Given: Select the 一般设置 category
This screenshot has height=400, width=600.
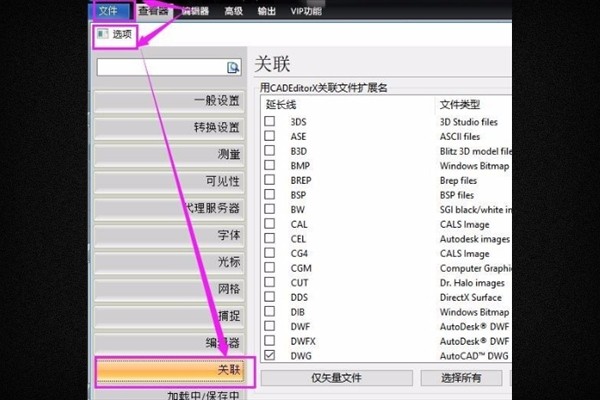Looking at the screenshot, I should point(169,101).
